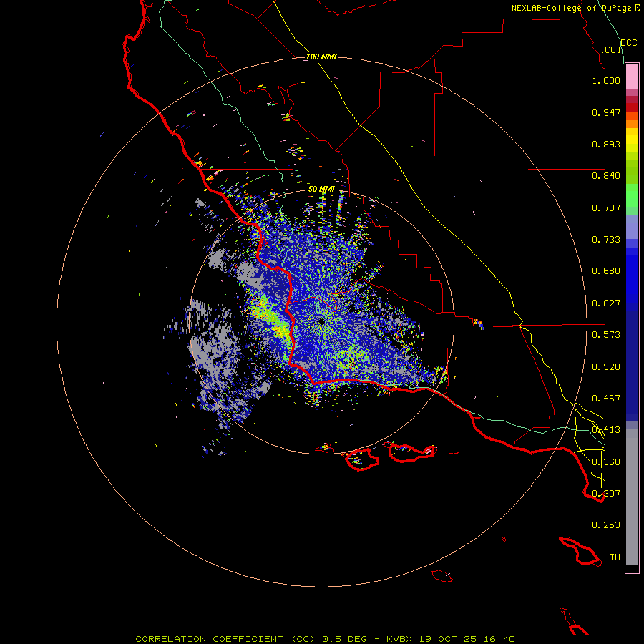Select the 0.733 scale value
The width and height of the screenshot is (644, 644).
coord(606,240)
